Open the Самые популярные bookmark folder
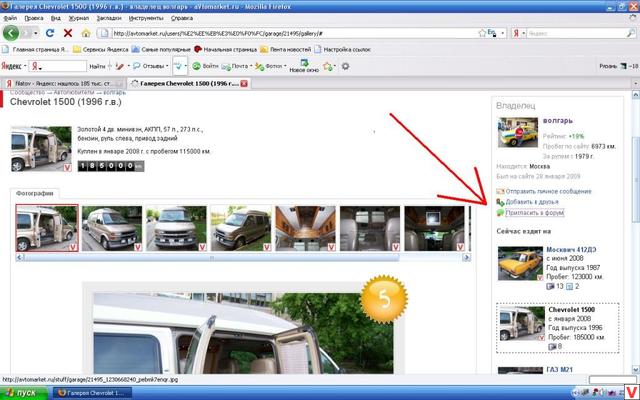The width and height of the screenshot is (640, 400). point(161,49)
